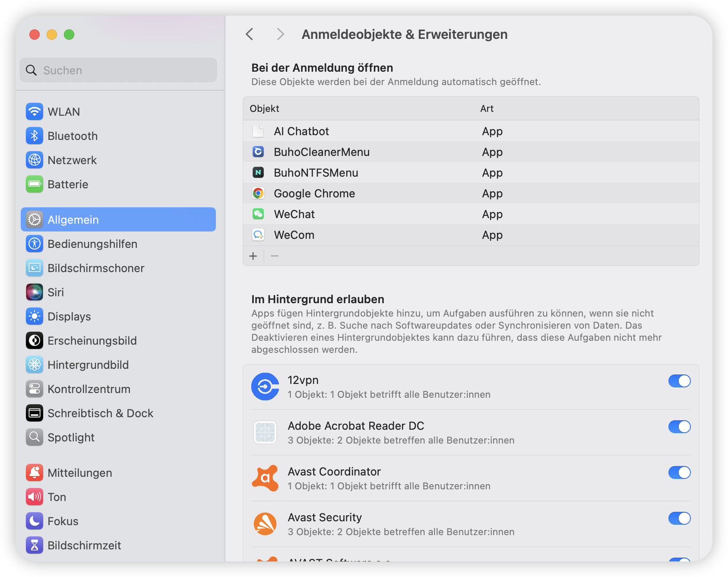This screenshot has width=728, height=577.
Task: Disable background permission for 12vpn
Action: click(679, 381)
